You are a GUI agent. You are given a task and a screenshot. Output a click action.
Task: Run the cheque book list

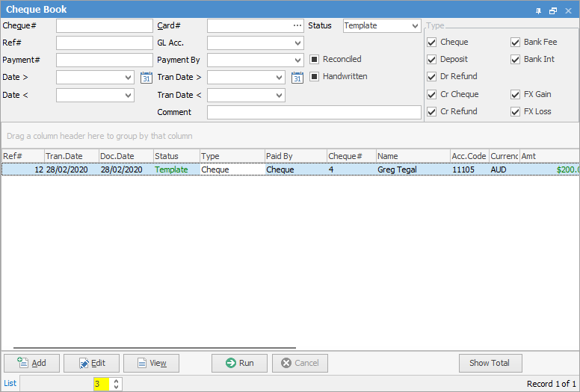[x=239, y=363]
